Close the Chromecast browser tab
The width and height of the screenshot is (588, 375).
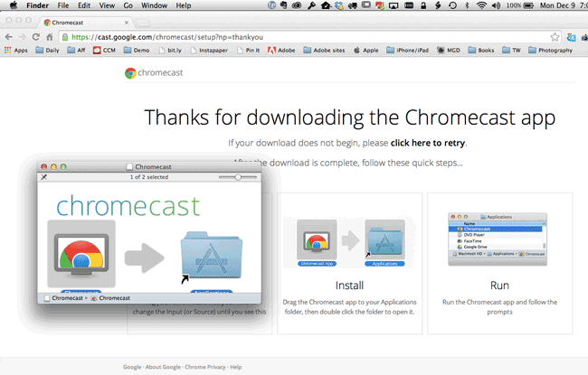(x=127, y=23)
